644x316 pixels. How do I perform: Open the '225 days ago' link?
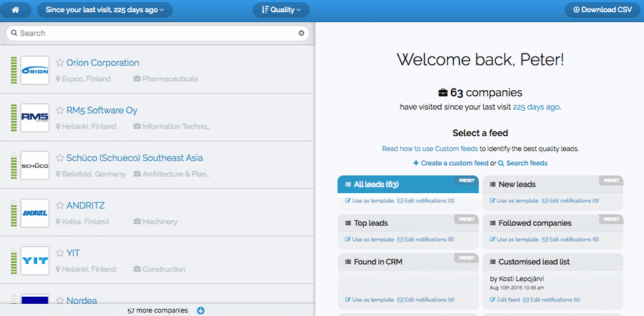[x=536, y=107]
